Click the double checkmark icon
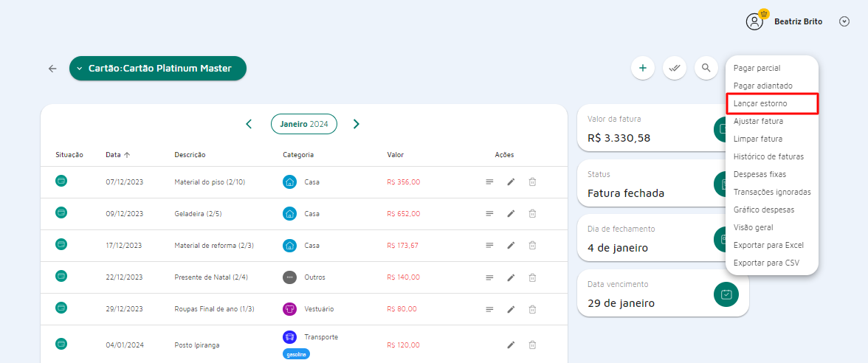 pos(674,68)
